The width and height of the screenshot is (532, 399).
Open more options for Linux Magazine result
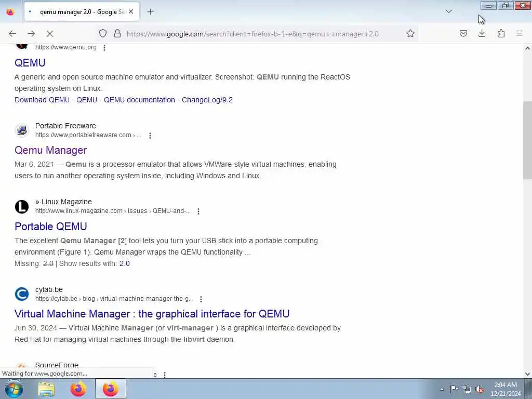coord(198,211)
